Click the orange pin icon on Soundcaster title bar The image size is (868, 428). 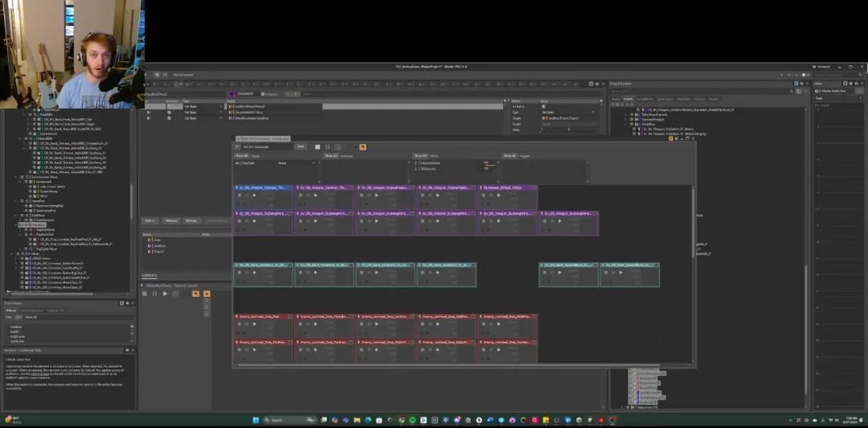[x=671, y=138]
